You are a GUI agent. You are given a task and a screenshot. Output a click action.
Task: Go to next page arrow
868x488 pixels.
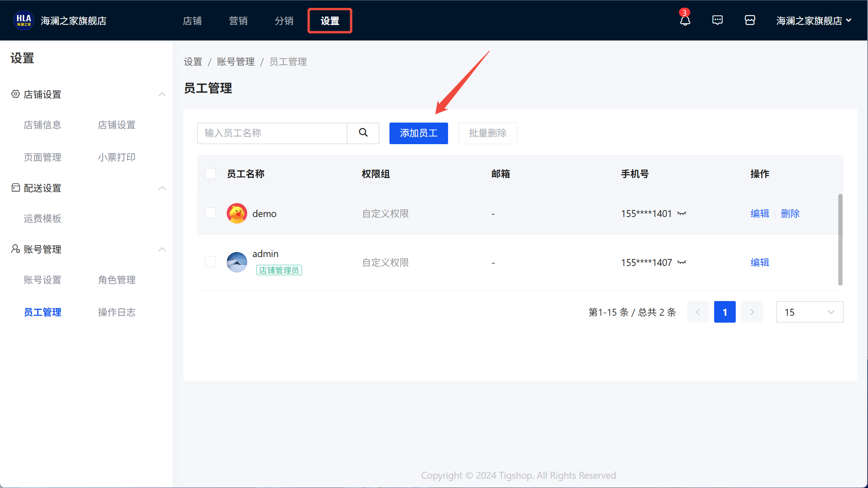tap(752, 312)
